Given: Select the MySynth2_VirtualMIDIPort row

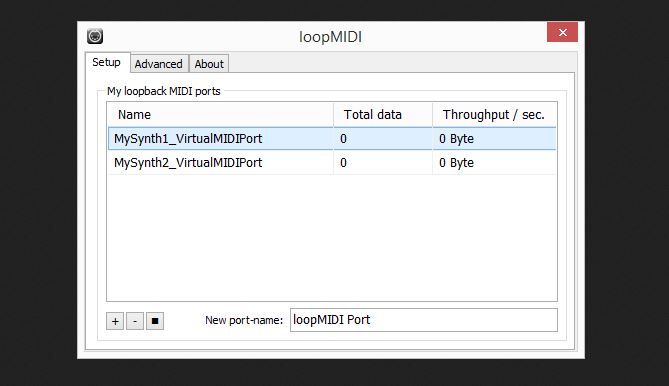Looking at the screenshot, I should click(x=332, y=163).
